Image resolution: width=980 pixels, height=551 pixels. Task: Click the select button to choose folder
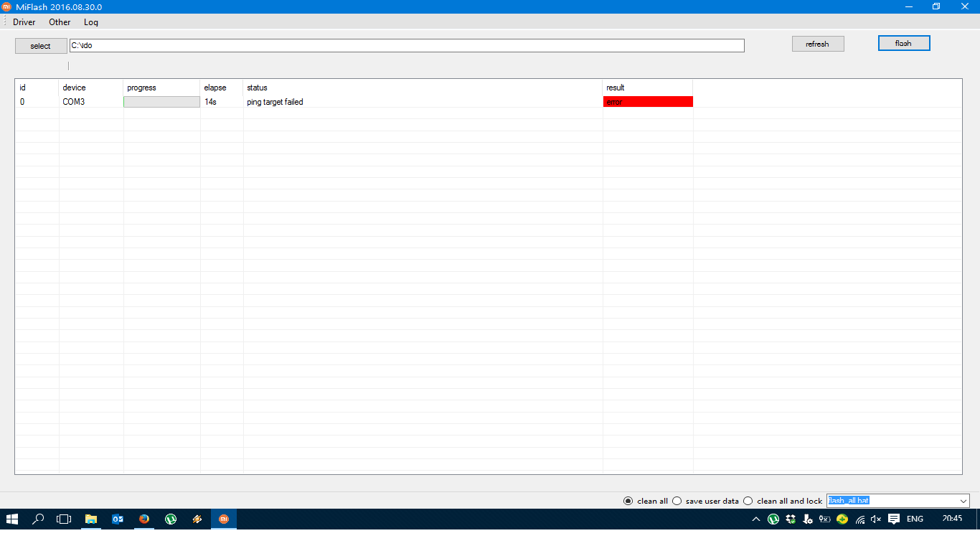coord(41,46)
